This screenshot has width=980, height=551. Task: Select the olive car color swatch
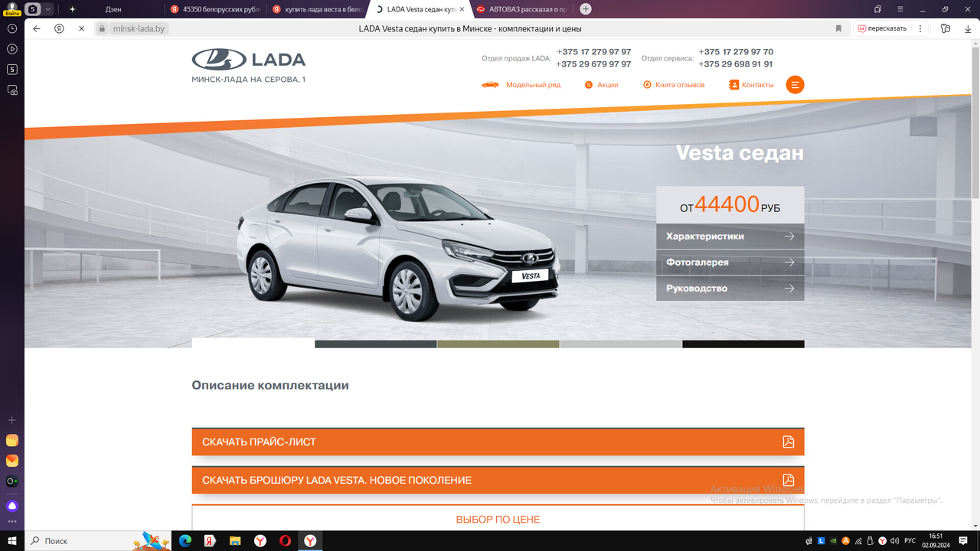pos(498,344)
